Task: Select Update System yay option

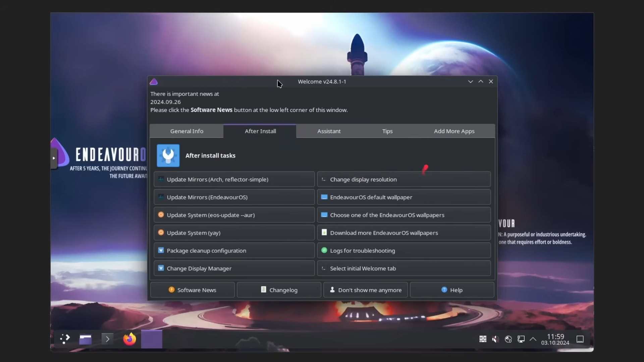Action: pyautogui.click(x=234, y=232)
